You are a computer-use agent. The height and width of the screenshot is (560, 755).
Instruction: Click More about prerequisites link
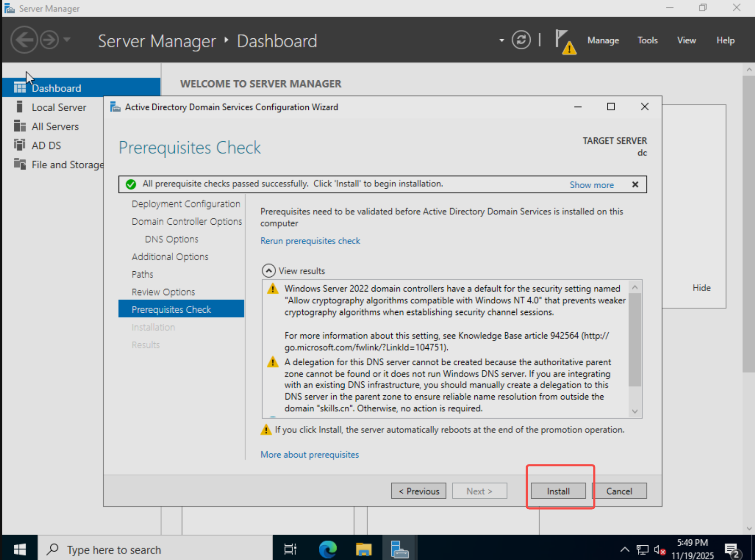point(310,455)
